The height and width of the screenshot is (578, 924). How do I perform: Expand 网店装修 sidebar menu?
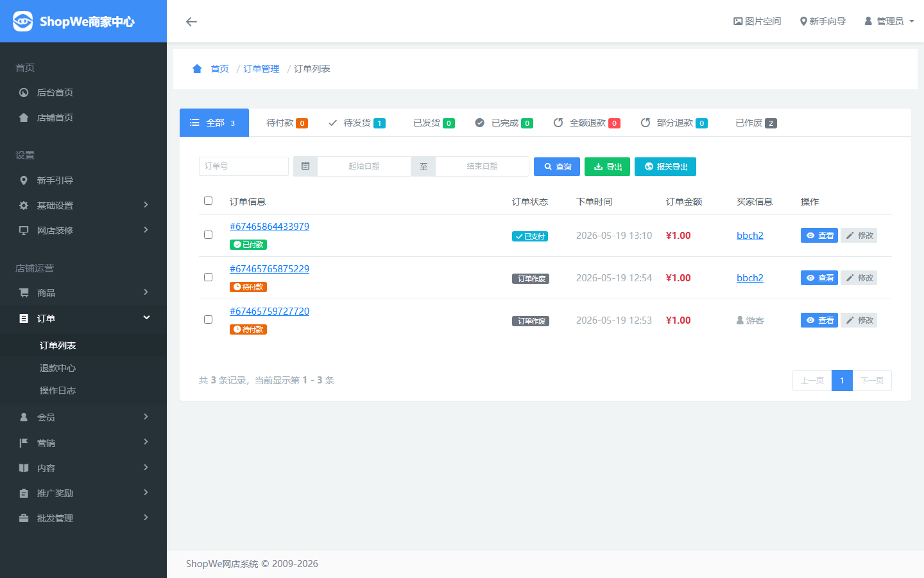83,231
